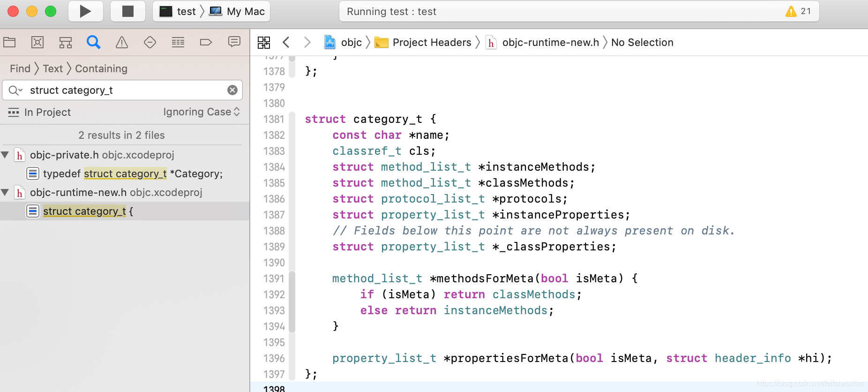Open the search magnifier options menu
The height and width of the screenshot is (392, 868).
point(15,90)
